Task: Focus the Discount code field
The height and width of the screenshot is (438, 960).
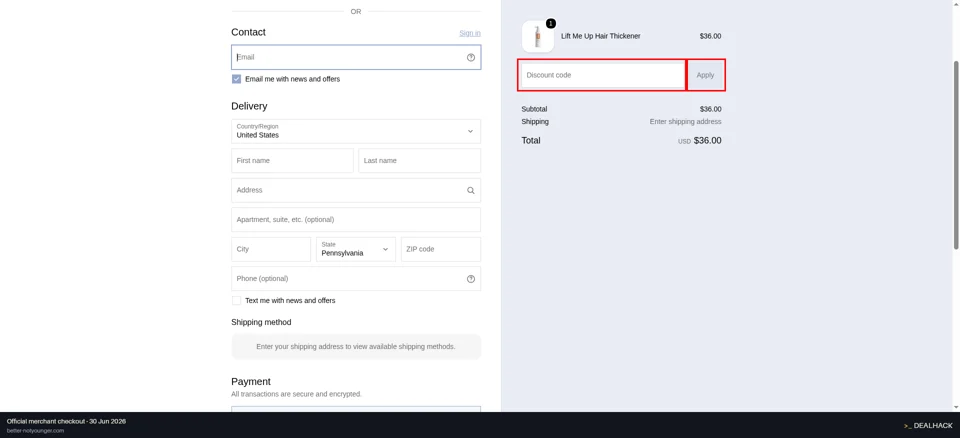Action: pyautogui.click(x=602, y=75)
